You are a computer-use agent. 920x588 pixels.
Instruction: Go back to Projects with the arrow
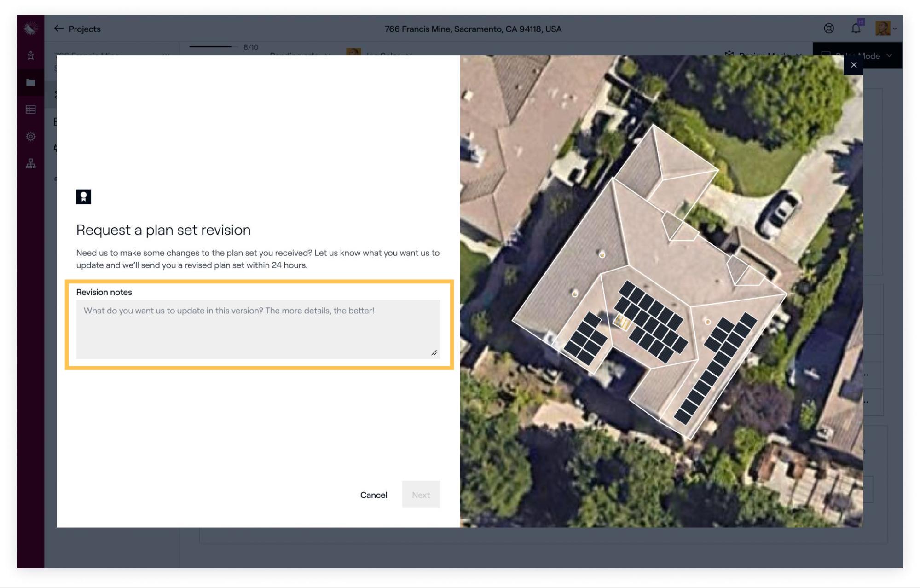tap(59, 29)
